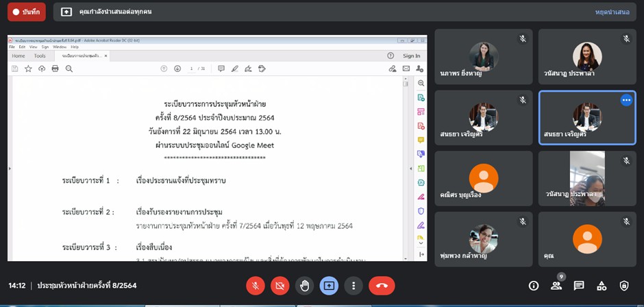Click the red recording button
The image size is (644, 307).
tap(24, 12)
